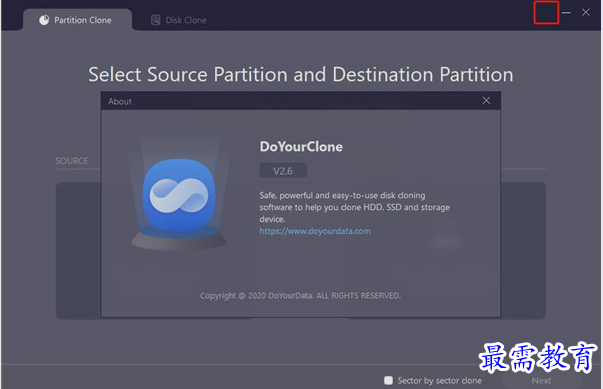Click the Next button
The image size is (603, 389).
541,381
